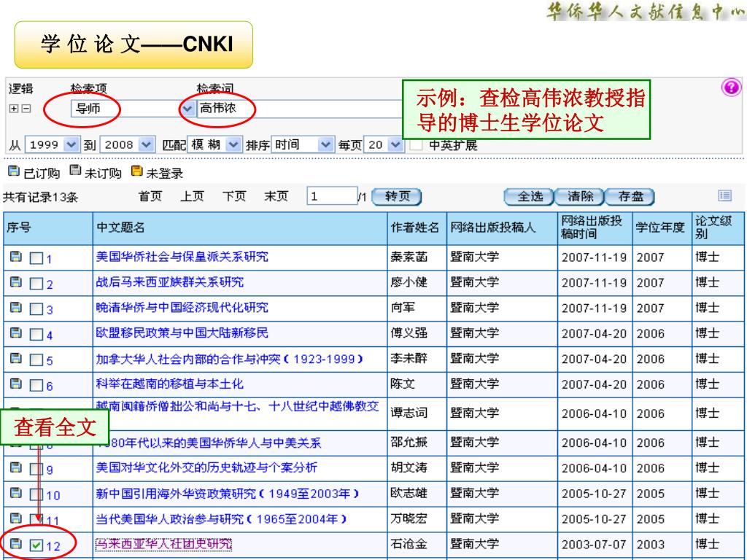The image size is (747, 560).
Task: Click the page number input box
Action: (x=332, y=196)
